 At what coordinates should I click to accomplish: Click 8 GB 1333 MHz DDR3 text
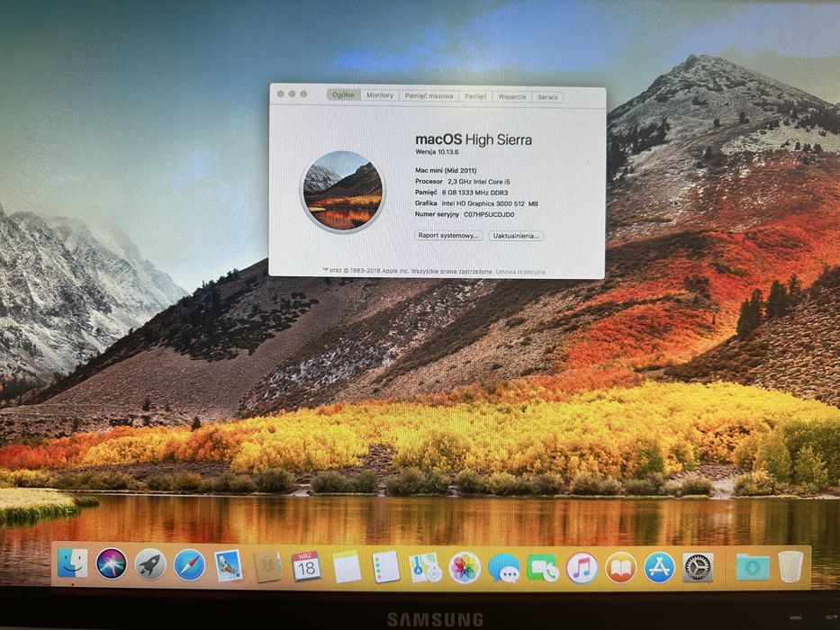pos(474,193)
